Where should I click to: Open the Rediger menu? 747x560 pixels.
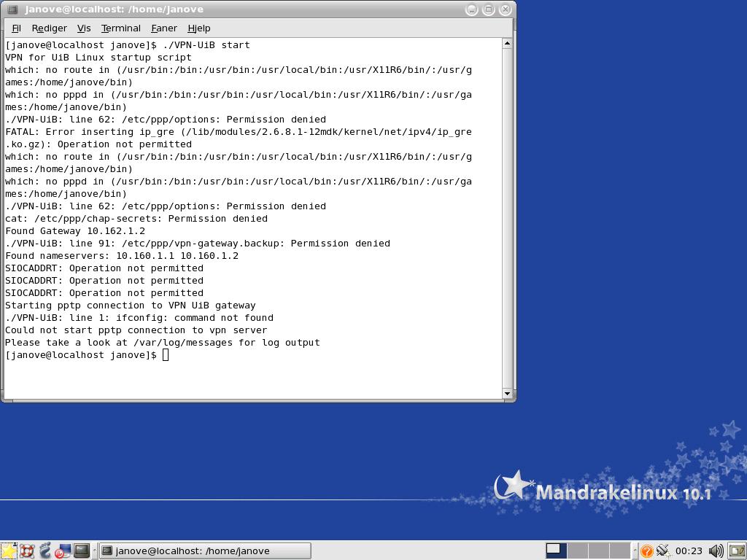[49, 28]
